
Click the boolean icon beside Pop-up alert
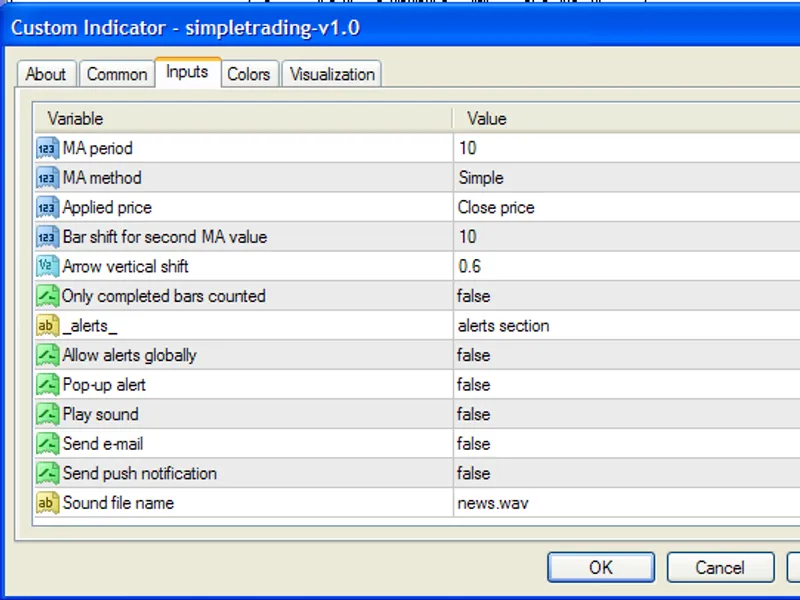(x=47, y=385)
